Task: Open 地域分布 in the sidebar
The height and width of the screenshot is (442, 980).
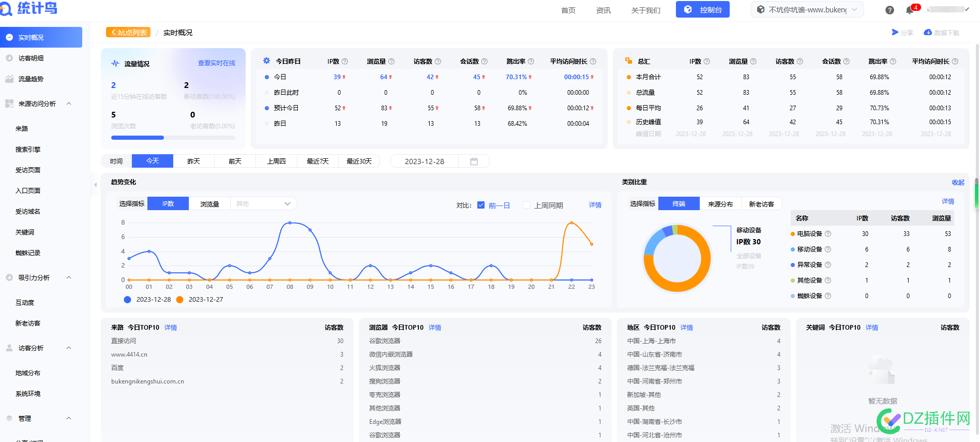Action: (28, 373)
